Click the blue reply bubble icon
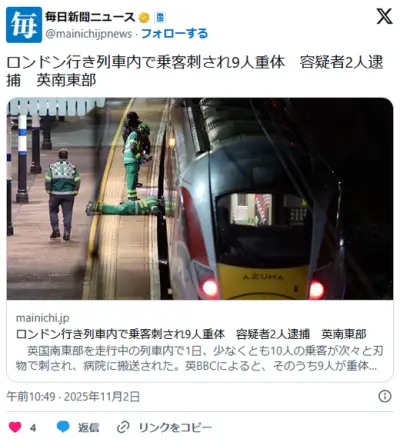This screenshot has width=400, height=442. [x=63, y=427]
